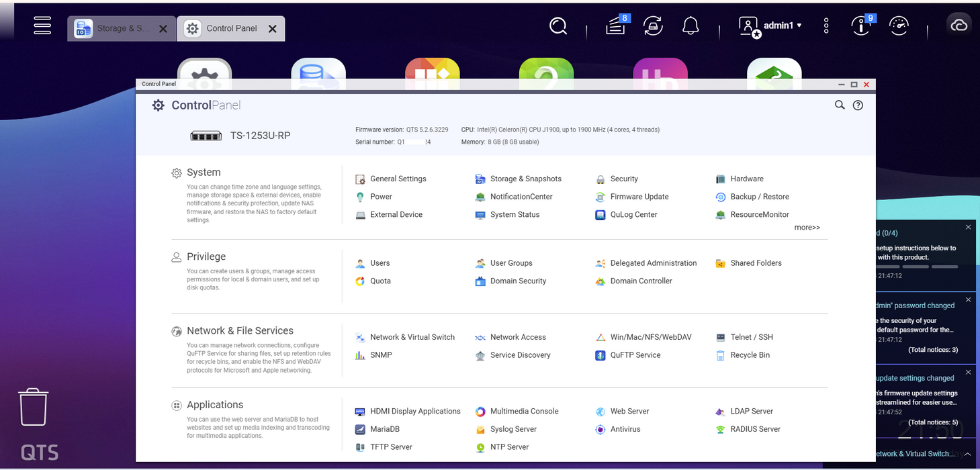Open Storage & Snapshots in Control Panel
980x470 pixels.
click(518, 179)
